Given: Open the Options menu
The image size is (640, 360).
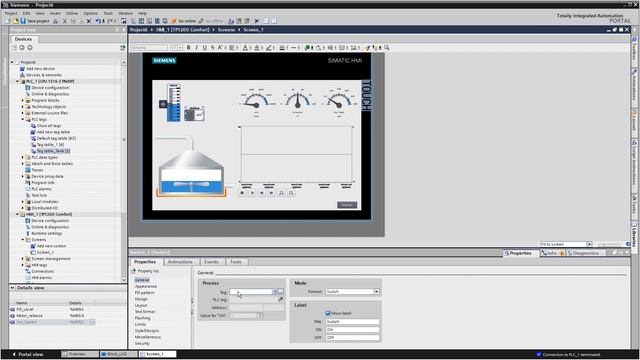Looking at the screenshot, I should pos(91,13).
